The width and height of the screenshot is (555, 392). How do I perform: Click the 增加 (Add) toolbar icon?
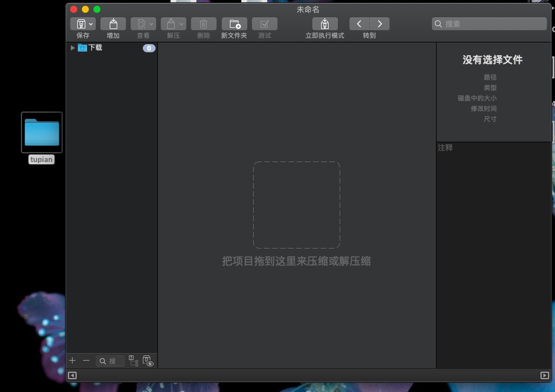tap(113, 24)
